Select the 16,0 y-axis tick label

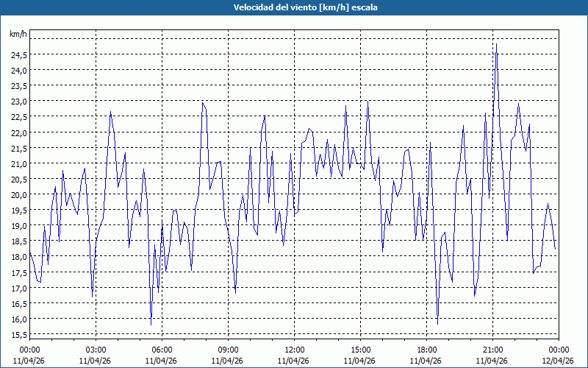coord(18,319)
